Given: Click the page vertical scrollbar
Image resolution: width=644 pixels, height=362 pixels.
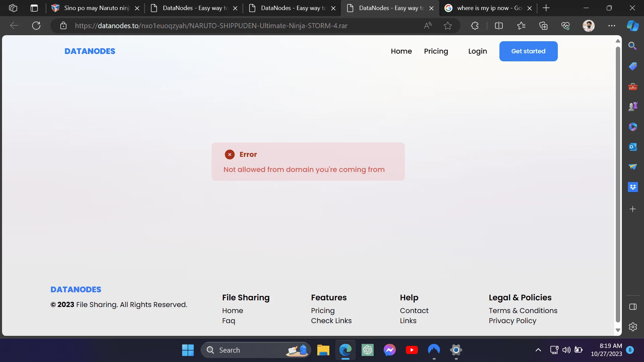Looking at the screenshot, I should tap(618, 184).
